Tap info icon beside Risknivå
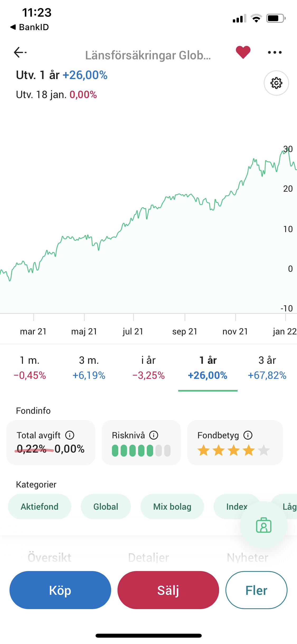The height and width of the screenshot is (644, 297). [154, 435]
